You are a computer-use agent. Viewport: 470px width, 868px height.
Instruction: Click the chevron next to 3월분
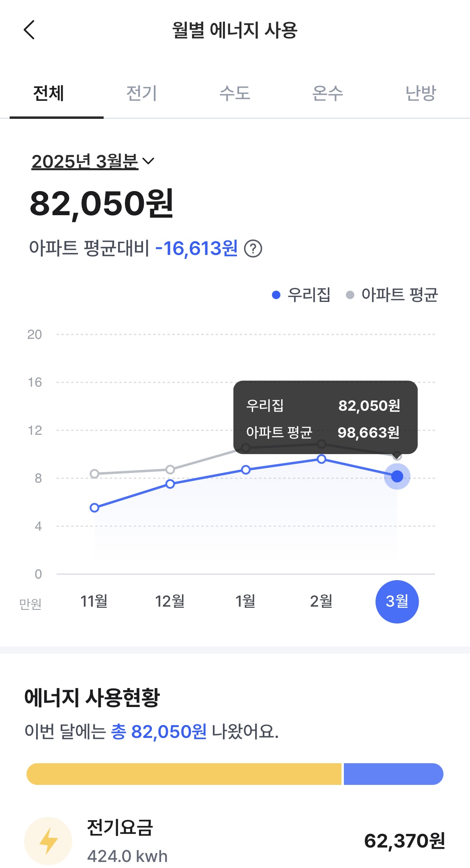(148, 161)
